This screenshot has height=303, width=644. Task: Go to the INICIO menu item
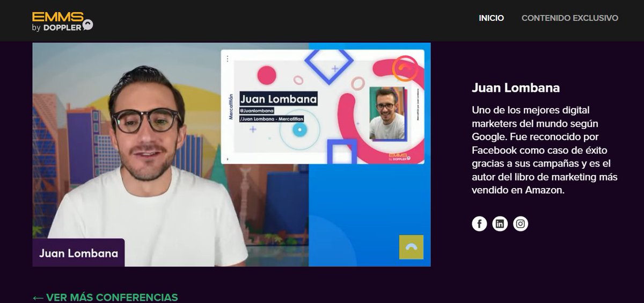click(491, 18)
